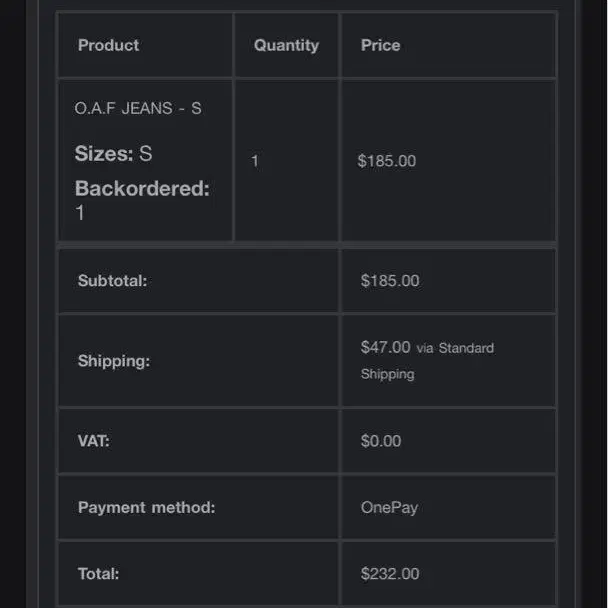608x608 pixels.
Task: Click the O.A.F JEANS - S product name
Action: pos(138,108)
